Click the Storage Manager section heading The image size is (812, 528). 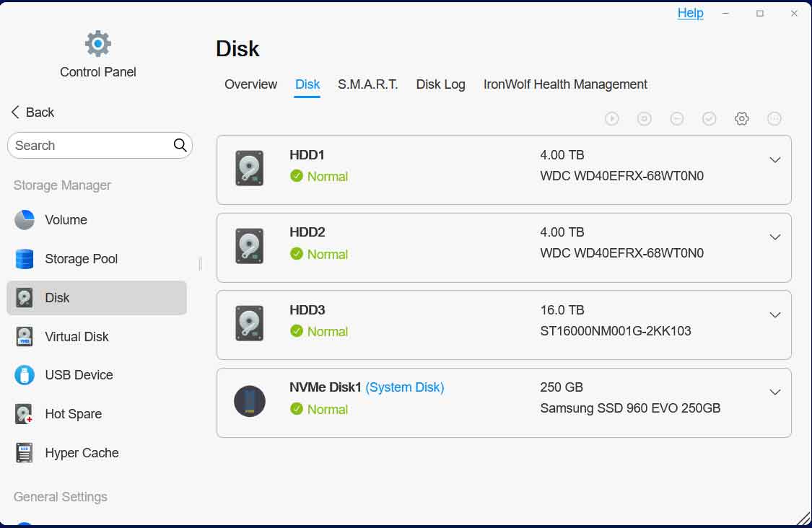click(62, 185)
